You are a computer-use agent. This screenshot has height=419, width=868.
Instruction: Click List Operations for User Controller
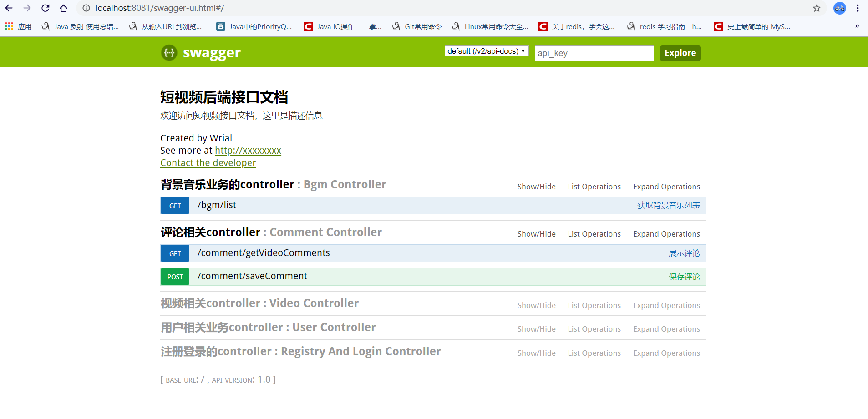click(594, 329)
